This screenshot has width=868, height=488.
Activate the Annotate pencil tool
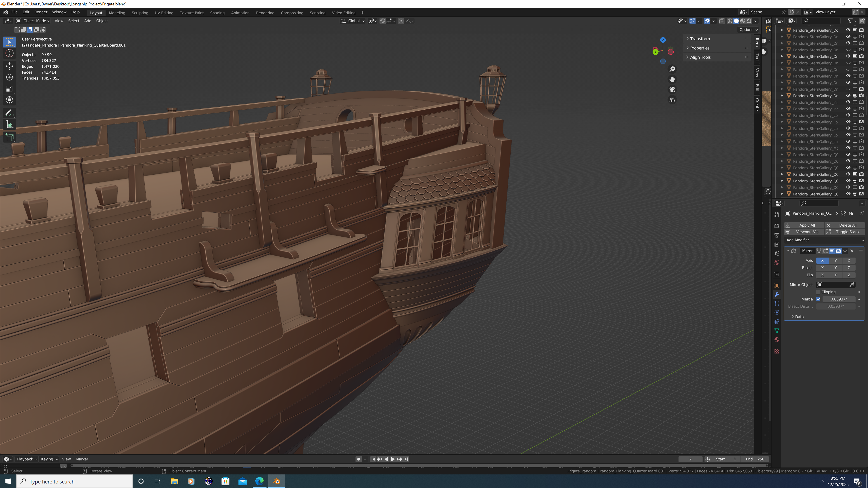click(9, 113)
